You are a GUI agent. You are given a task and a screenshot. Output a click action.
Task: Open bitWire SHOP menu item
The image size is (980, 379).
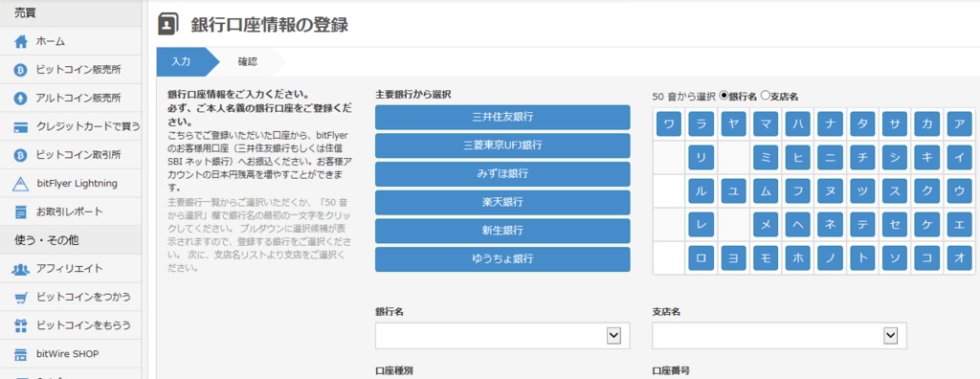coord(71,354)
